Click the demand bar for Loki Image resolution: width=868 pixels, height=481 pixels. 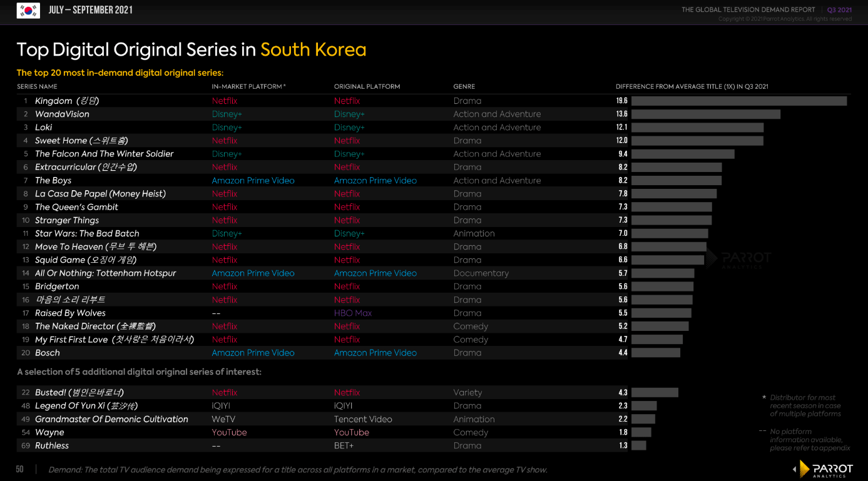pyautogui.click(x=697, y=127)
